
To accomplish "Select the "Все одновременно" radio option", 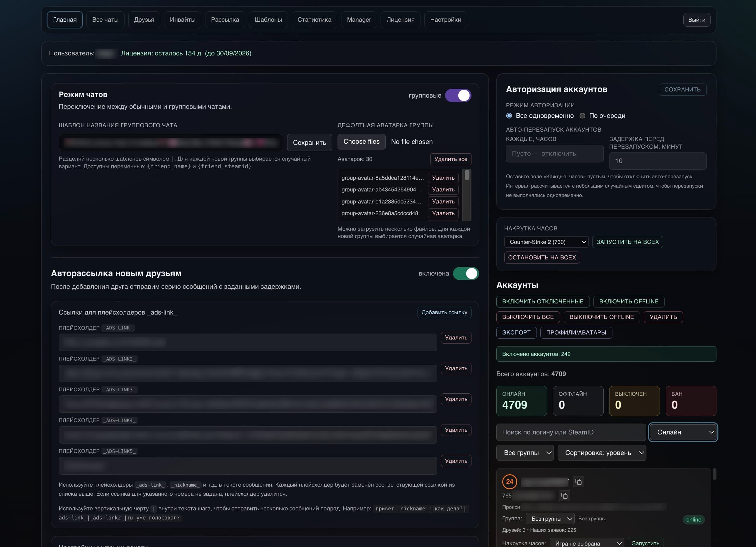I will pyautogui.click(x=509, y=116).
